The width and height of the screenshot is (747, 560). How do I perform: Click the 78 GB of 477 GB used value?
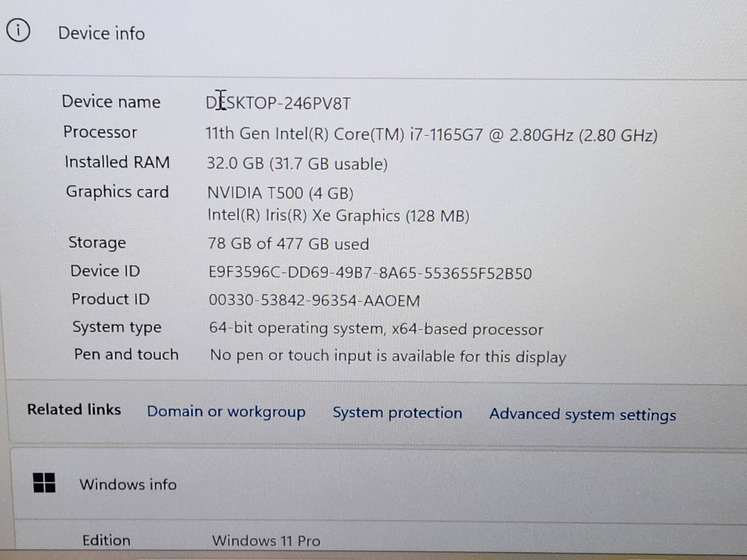click(x=288, y=244)
